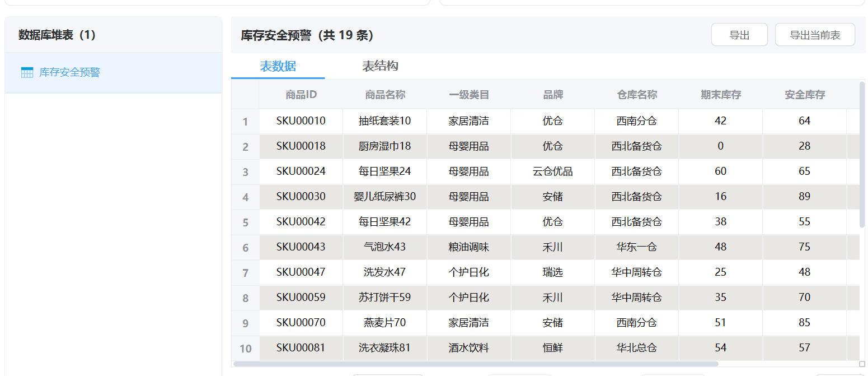Click the 洗衣凝珠81 product name cell
The image size is (868, 376).
pos(385,348)
